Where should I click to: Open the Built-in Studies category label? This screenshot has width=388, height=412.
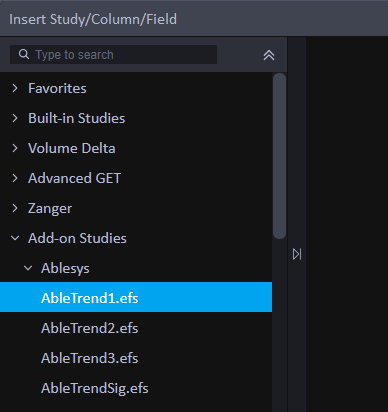(x=77, y=118)
